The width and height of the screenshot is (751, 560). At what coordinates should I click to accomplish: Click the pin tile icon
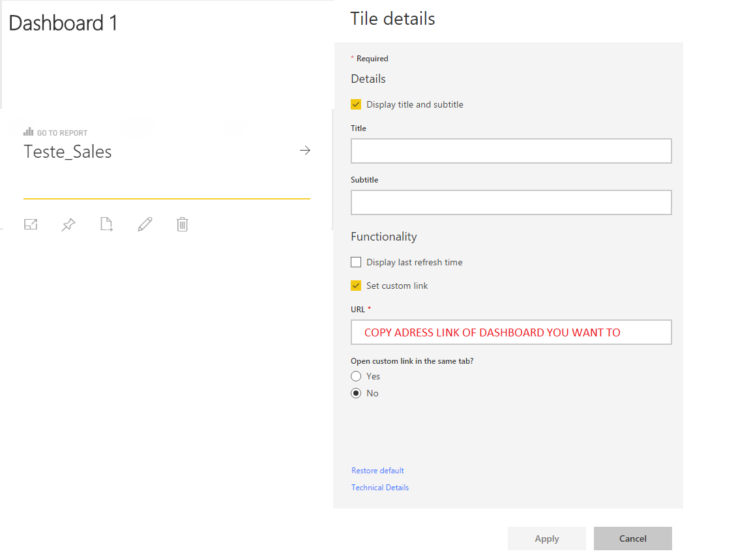pyautogui.click(x=68, y=224)
